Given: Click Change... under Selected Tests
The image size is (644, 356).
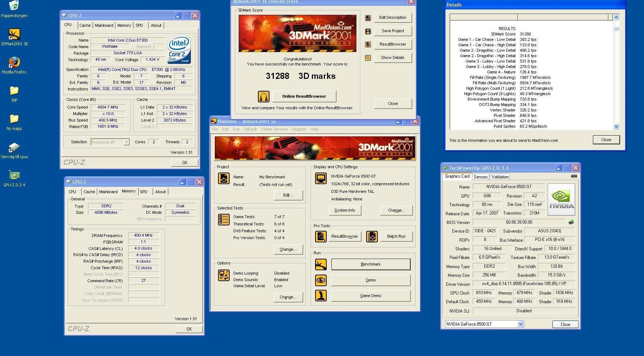Looking at the screenshot, I should (x=288, y=249).
